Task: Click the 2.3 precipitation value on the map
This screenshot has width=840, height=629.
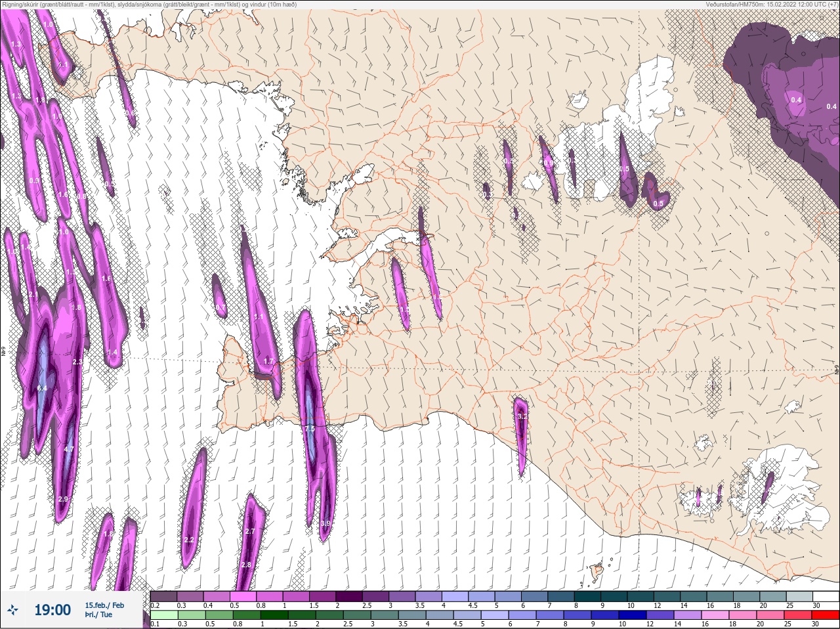Action: (x=77, y=362)
